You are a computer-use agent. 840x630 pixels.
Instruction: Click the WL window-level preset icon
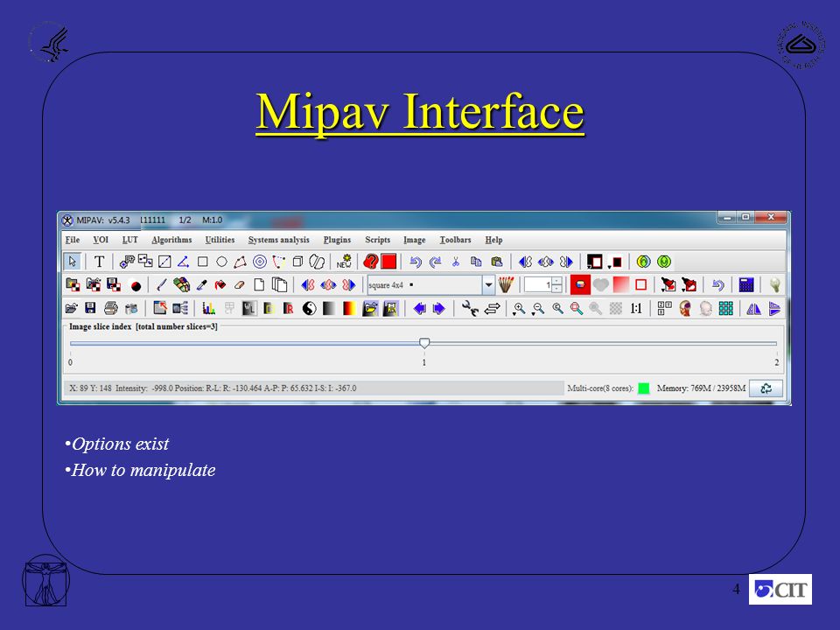(x=248, y=308)
